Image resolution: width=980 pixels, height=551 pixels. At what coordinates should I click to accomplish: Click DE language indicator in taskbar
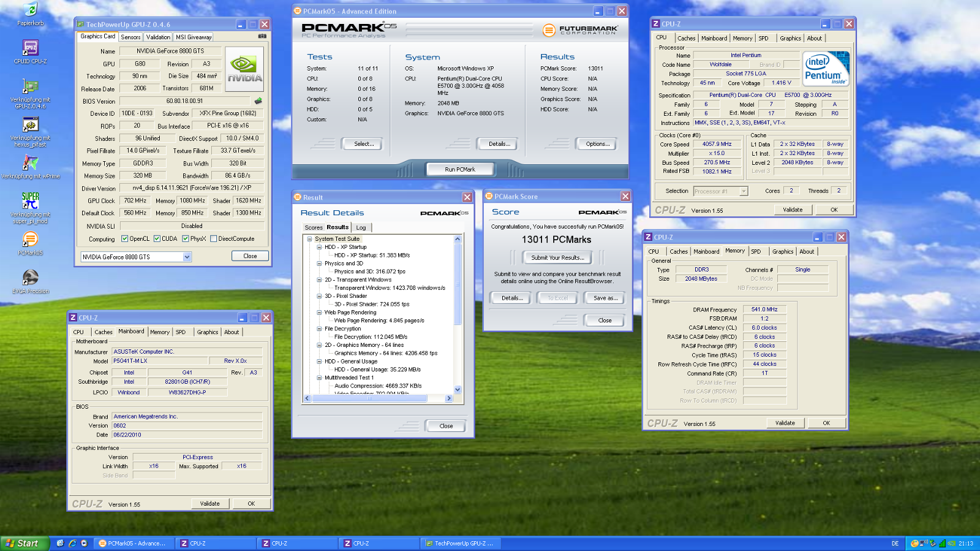click(895, 544)
